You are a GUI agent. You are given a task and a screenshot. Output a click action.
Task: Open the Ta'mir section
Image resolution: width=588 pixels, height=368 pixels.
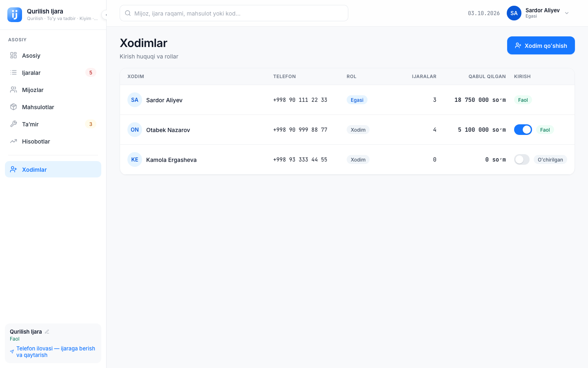(x=53, y=124)
